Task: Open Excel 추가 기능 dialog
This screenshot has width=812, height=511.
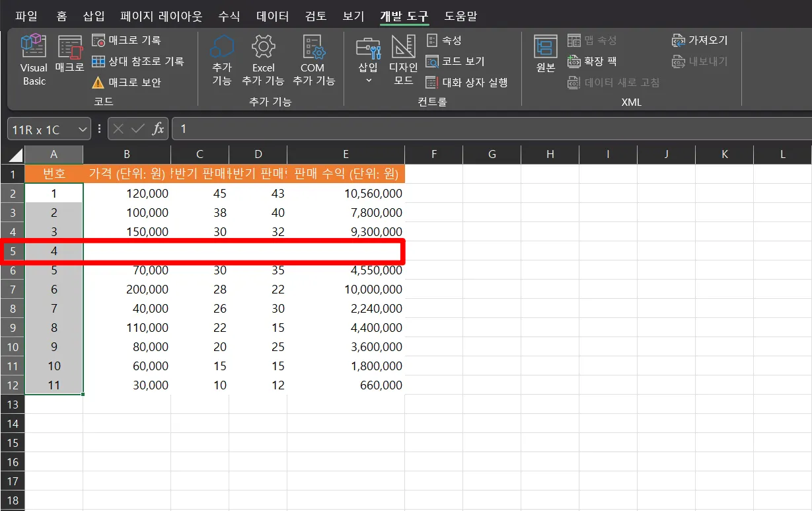Action: 263,59
